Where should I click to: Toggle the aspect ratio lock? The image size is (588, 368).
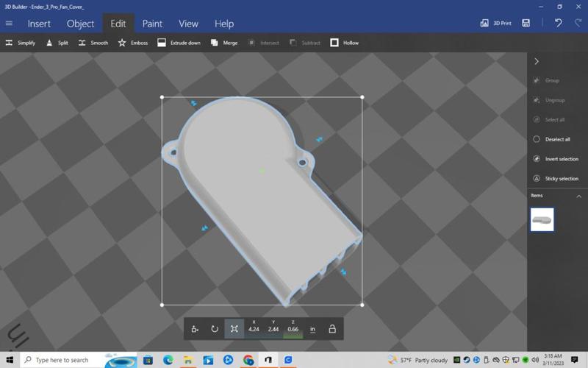pyautogui.click(x=332, y=329)
